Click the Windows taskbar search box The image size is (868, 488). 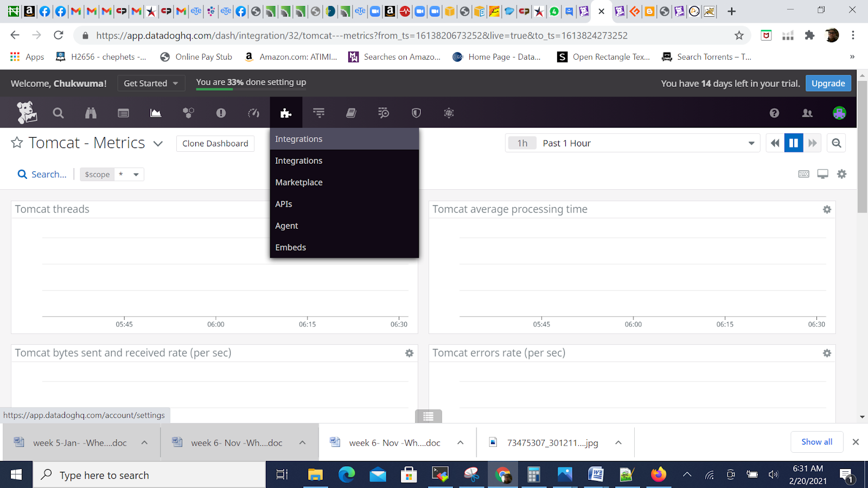[x=150, y=475]
